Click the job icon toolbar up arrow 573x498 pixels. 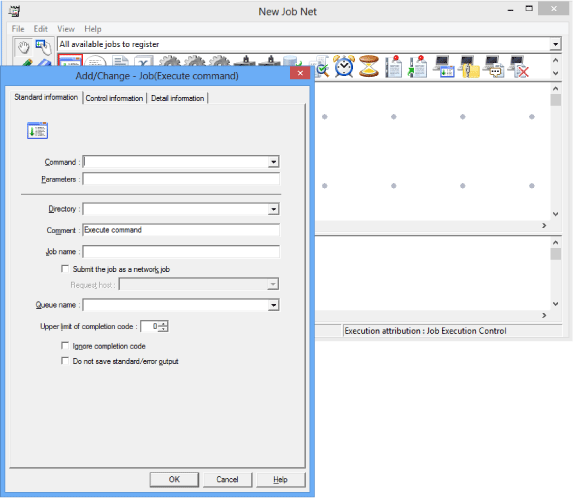(555, 60)
